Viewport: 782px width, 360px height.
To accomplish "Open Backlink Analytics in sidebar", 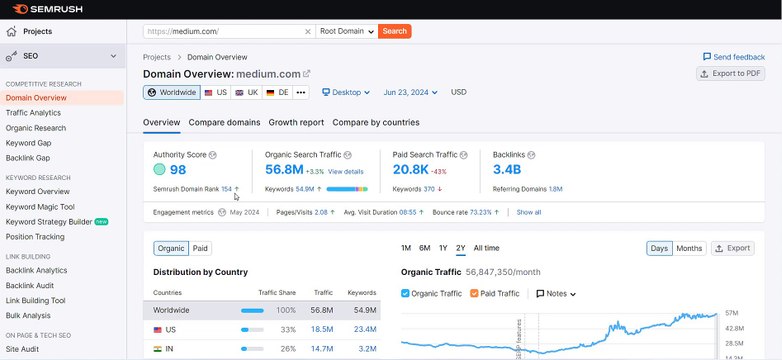I will 36,271.
